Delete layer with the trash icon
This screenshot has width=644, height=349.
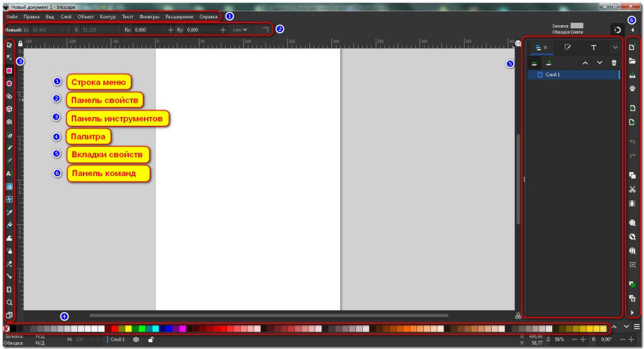[614, 63]
